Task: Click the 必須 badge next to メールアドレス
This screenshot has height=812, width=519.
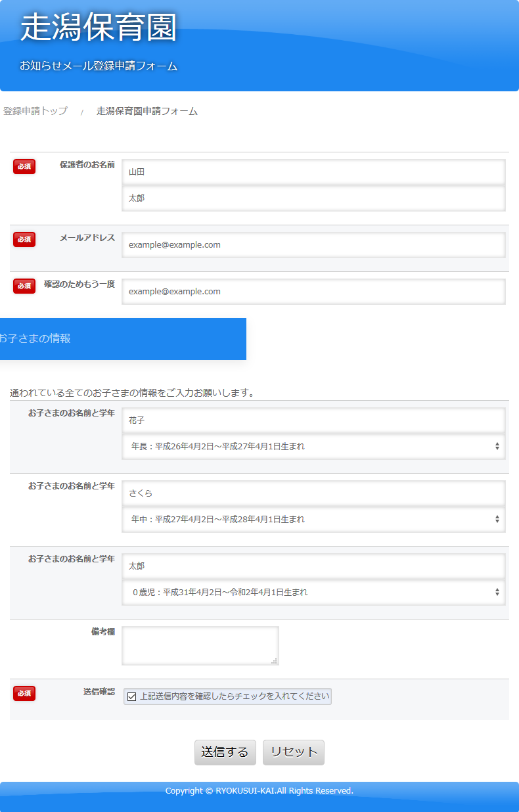Action: pos(24,239)
